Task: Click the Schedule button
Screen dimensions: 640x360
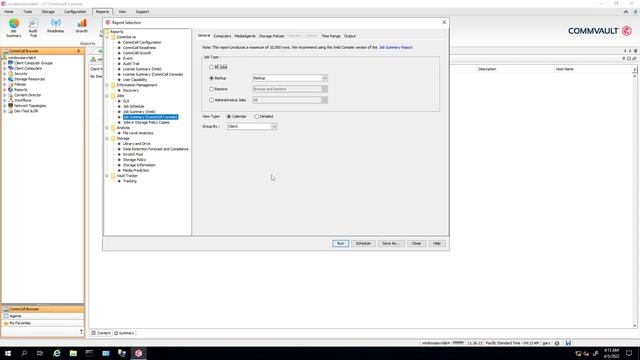Action: tap(363, 244)
